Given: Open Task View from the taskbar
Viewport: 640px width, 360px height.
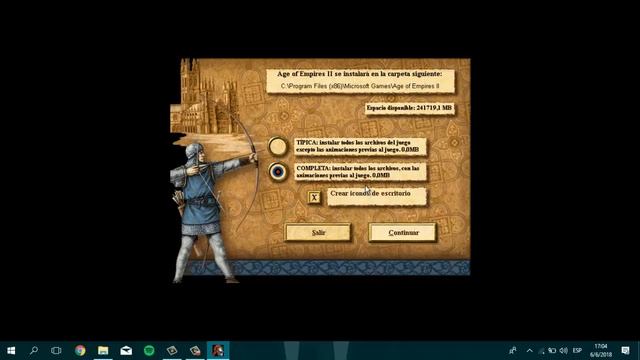Looking at the screenshot, I should [56, 350].
